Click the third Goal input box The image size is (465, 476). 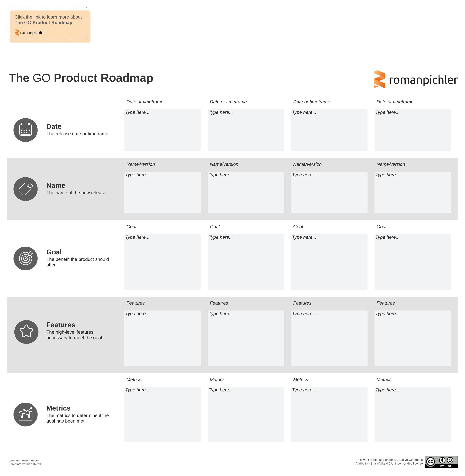click(x=329, y=262)
